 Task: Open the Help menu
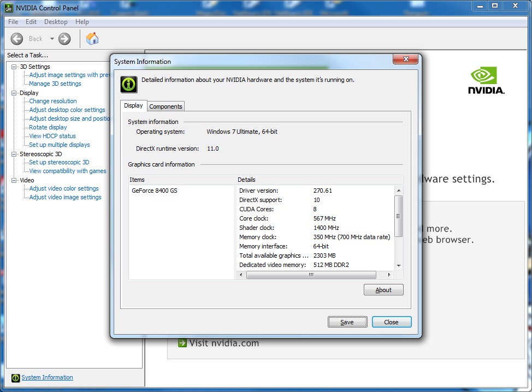(x=82, y=22)
